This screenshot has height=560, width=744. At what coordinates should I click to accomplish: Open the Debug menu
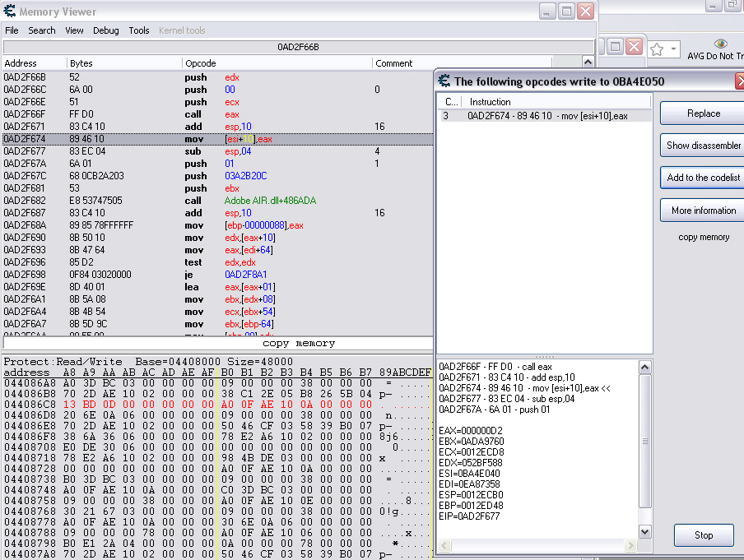pyautogui.click(x=105, y=30)
